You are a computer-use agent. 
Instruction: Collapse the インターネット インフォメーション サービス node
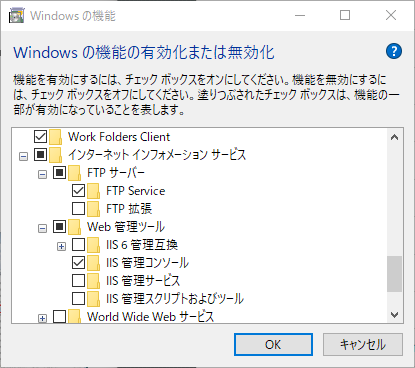click(x=23, y=156)
